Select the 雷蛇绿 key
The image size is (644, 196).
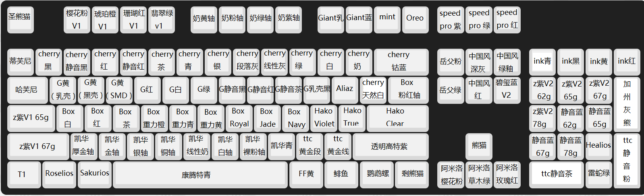[598, 174]
